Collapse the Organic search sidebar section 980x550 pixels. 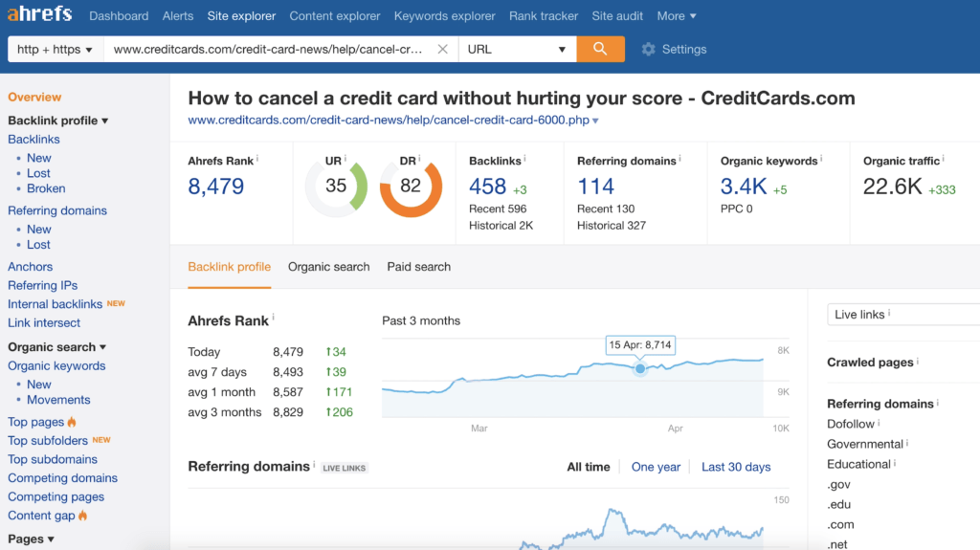click(56, 347)
